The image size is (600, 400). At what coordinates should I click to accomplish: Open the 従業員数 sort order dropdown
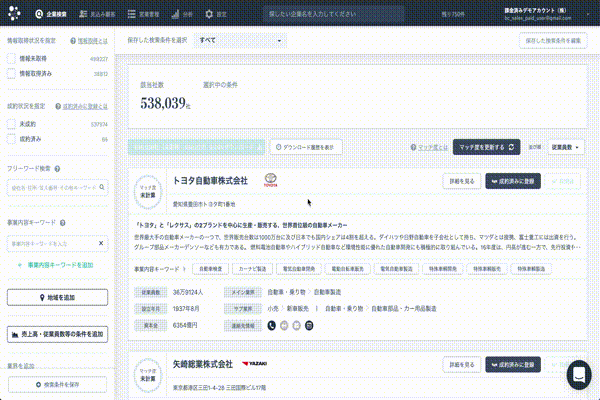click(x=565, y=147)
